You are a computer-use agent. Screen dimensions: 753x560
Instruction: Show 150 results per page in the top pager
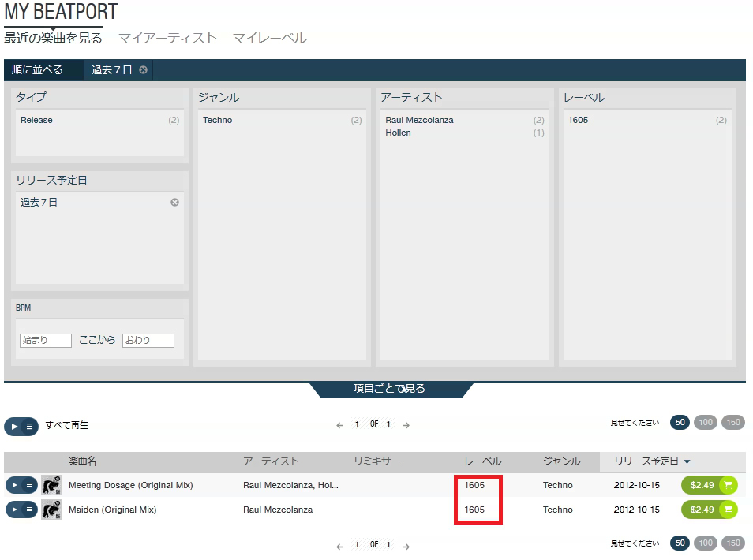[x=733, y=422]
